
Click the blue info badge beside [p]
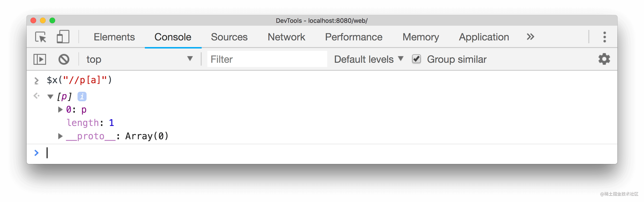(x=82, y=96)
